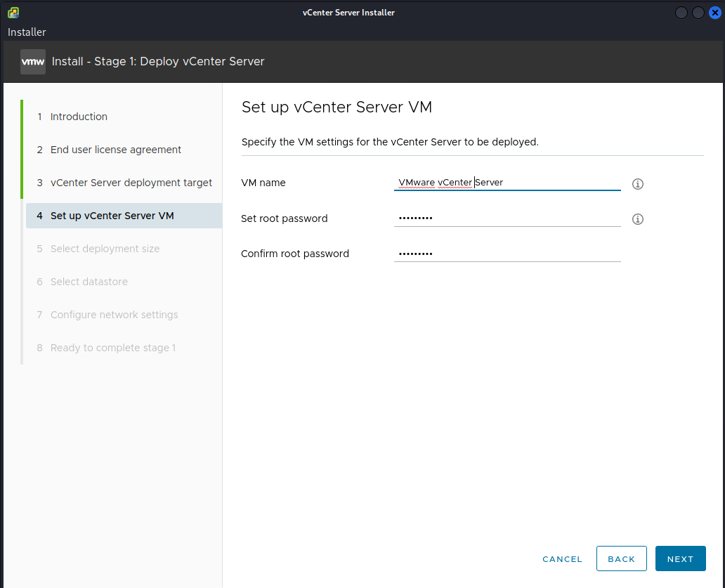This screenshot has height=588, width=725.
Task: Go to step 1 Introduction
Action: (79, 117)
